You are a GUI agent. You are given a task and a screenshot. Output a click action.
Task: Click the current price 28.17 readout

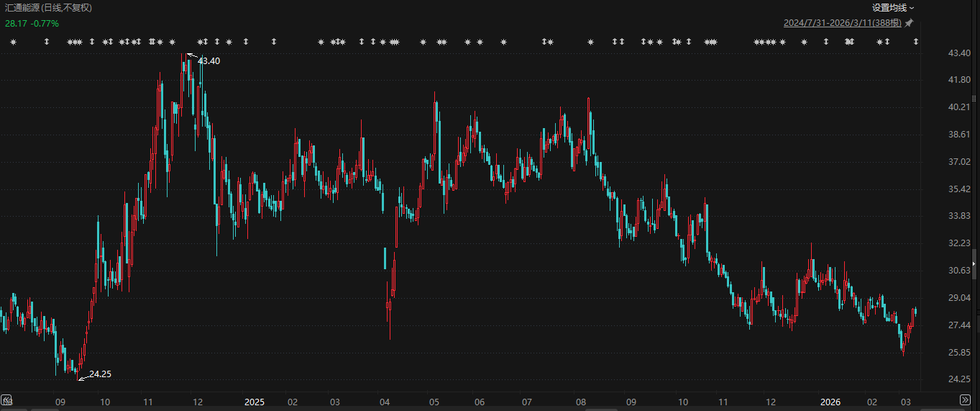(15, 23)
